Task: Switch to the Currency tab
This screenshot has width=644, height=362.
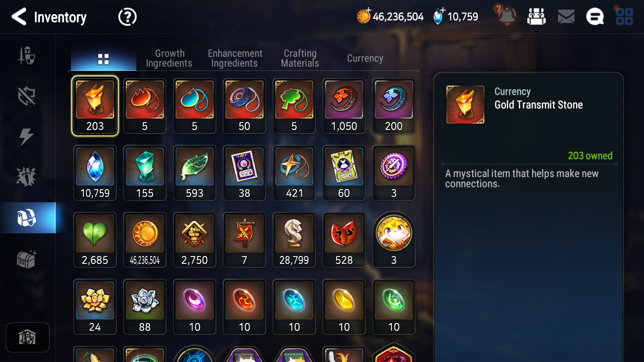Action: [365, 58]
